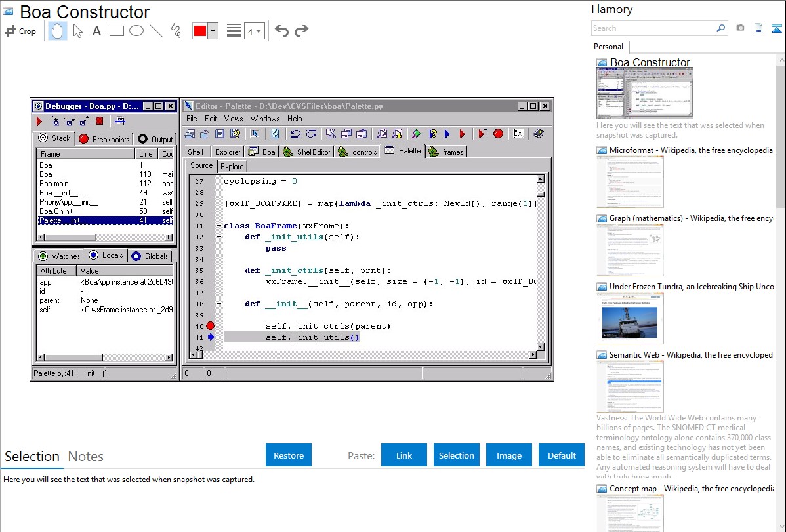The image size is (786, 532).
Task: Choose the freehand drawing tool
Action: (176, 31)
